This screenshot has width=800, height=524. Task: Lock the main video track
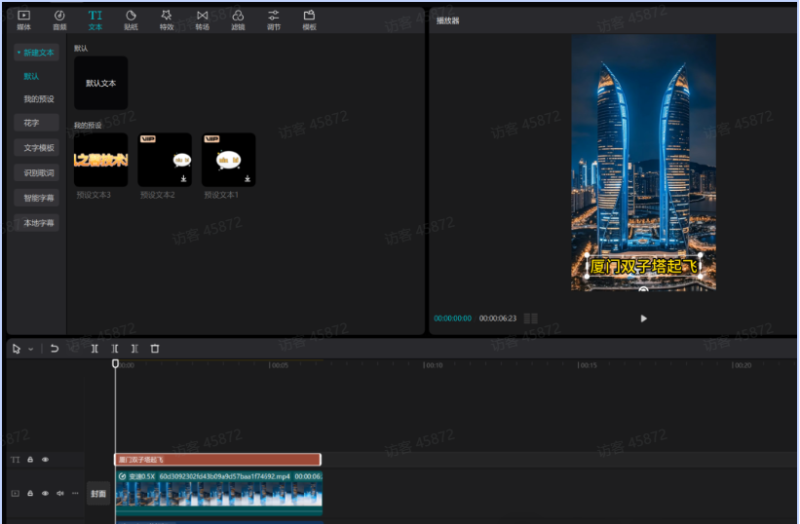pos(30,493)
